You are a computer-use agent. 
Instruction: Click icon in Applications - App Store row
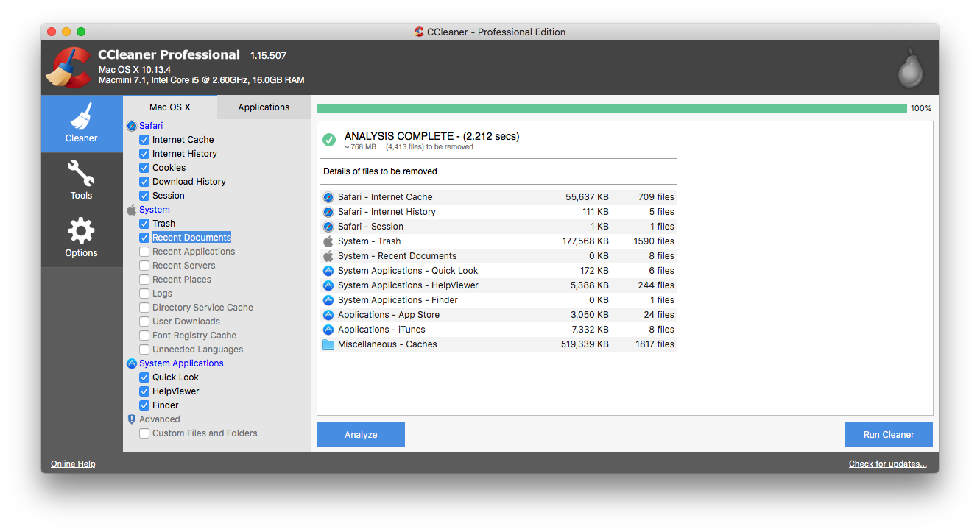click(328, 315)
